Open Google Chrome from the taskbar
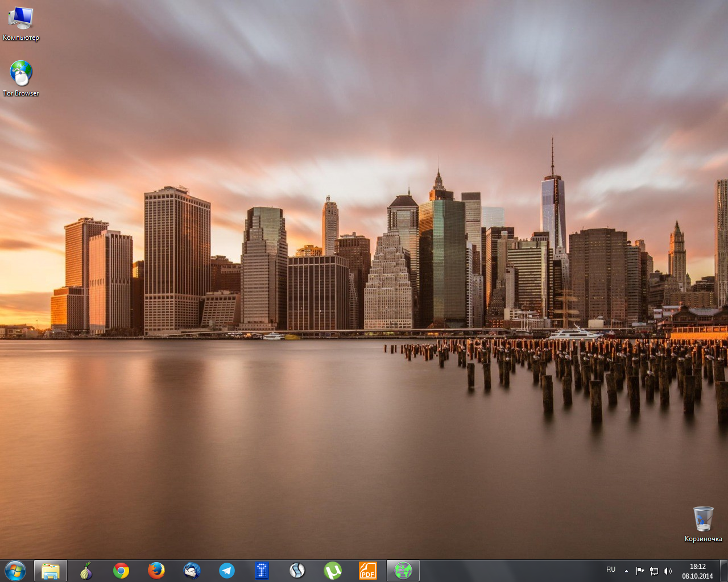 click(x=121, y=571)
